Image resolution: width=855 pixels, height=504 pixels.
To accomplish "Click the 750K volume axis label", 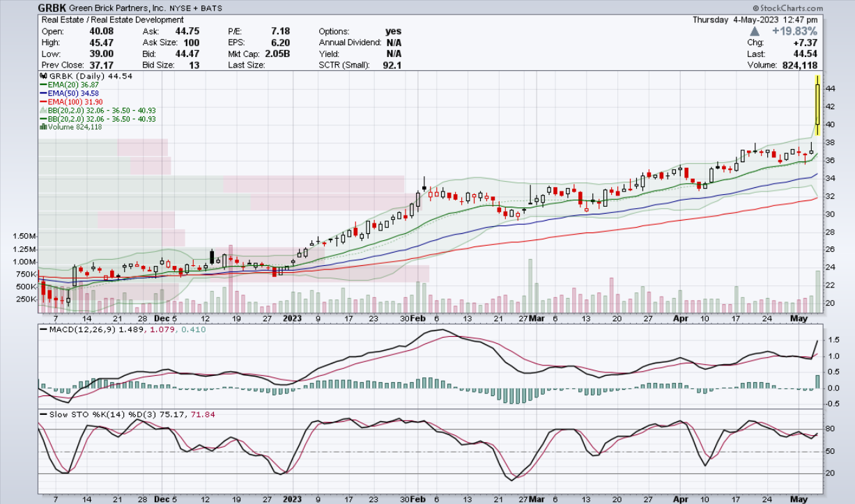I will (26, 274).
